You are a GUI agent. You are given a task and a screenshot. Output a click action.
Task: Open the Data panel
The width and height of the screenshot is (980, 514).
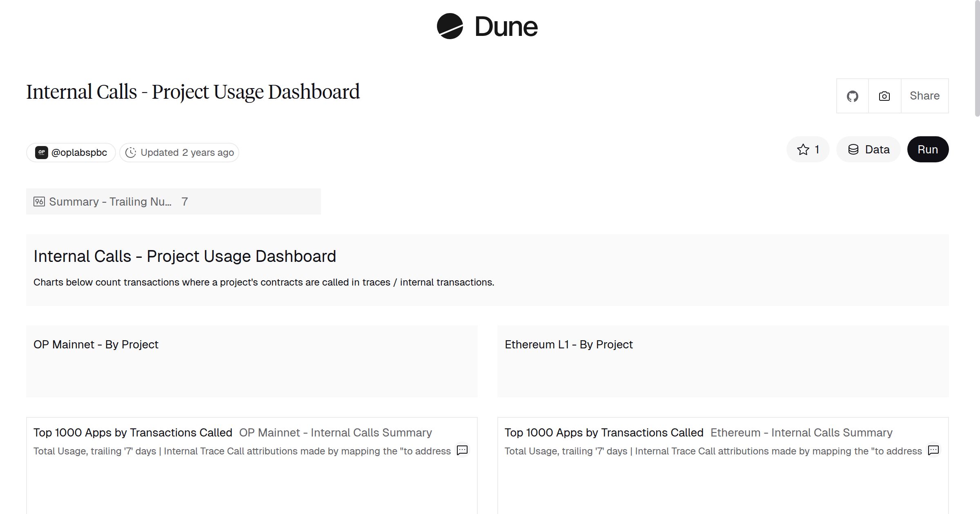pyautogui.click(x=868, y=149)
